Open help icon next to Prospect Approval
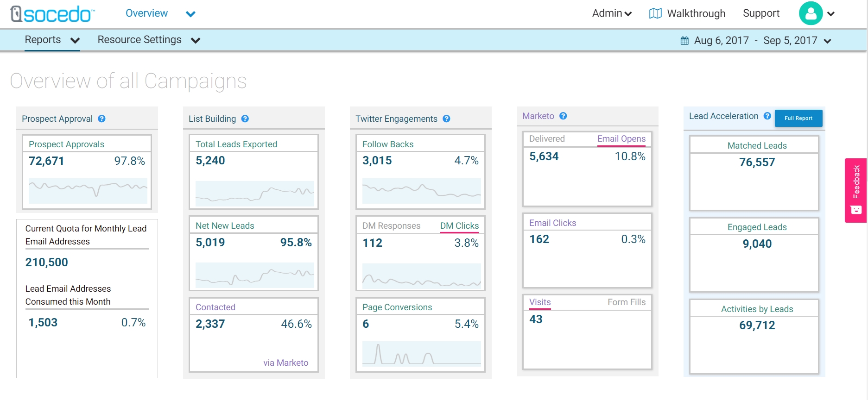Viewport: 868px width, 400px height. pos(101,119)
